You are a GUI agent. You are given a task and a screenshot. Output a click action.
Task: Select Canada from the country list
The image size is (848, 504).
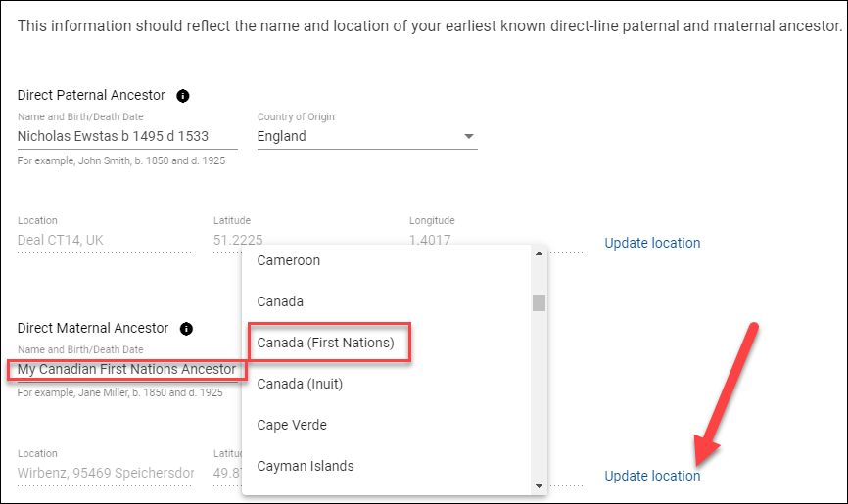pos(387,301)
